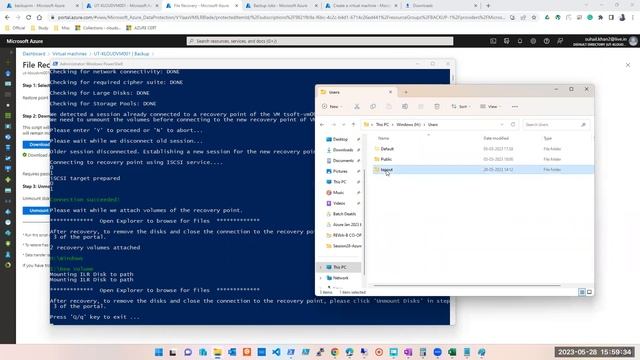Select Batch Details in Explorer sidebar

pos(344,214)
